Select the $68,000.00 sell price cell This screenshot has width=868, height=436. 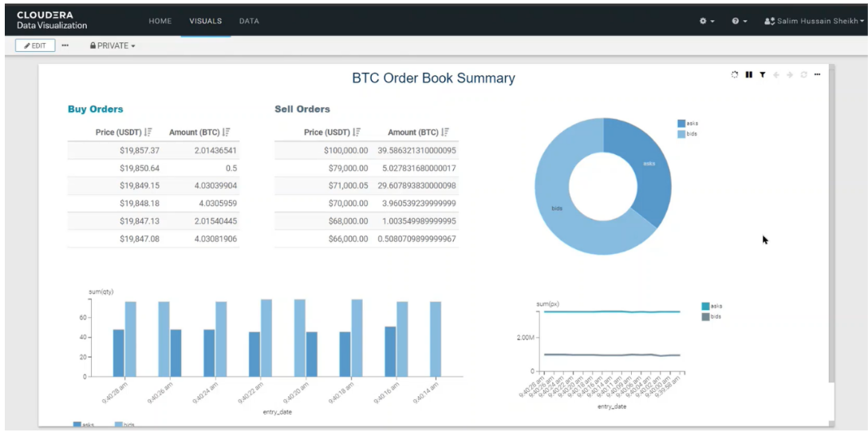pos(348,221)
